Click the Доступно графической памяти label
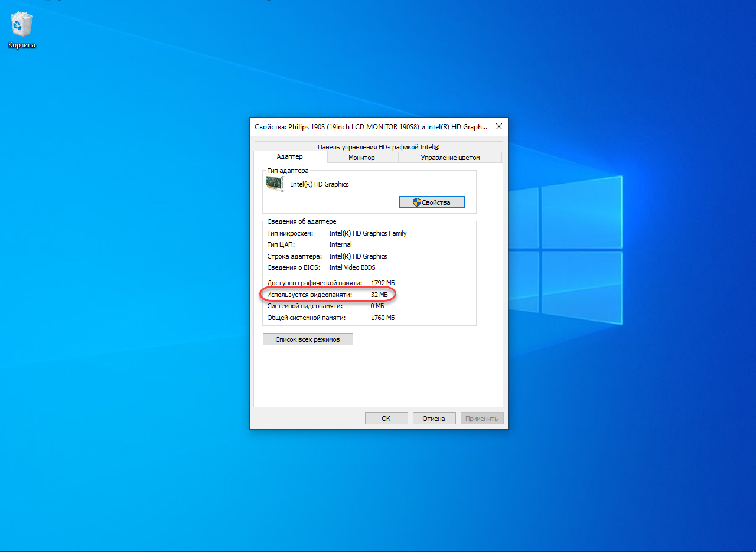The width and height of the screenshot is (756, 552). point(314,283)
